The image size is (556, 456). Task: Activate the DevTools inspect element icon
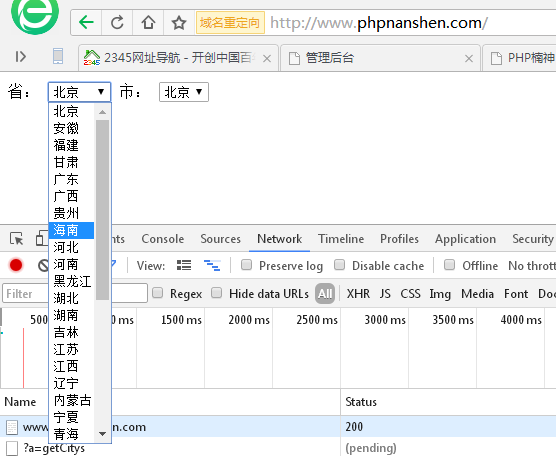(x=17, y=239)
